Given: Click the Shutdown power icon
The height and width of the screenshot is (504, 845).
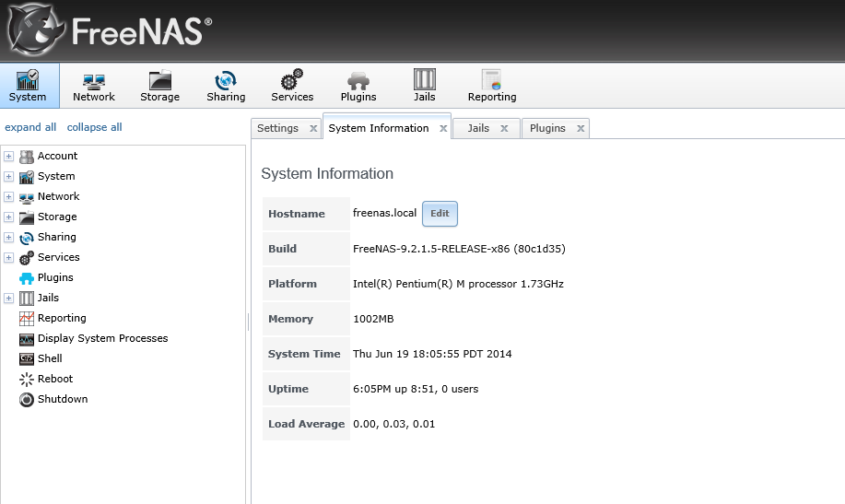Looking at the screenshot, I should (27, 400).
